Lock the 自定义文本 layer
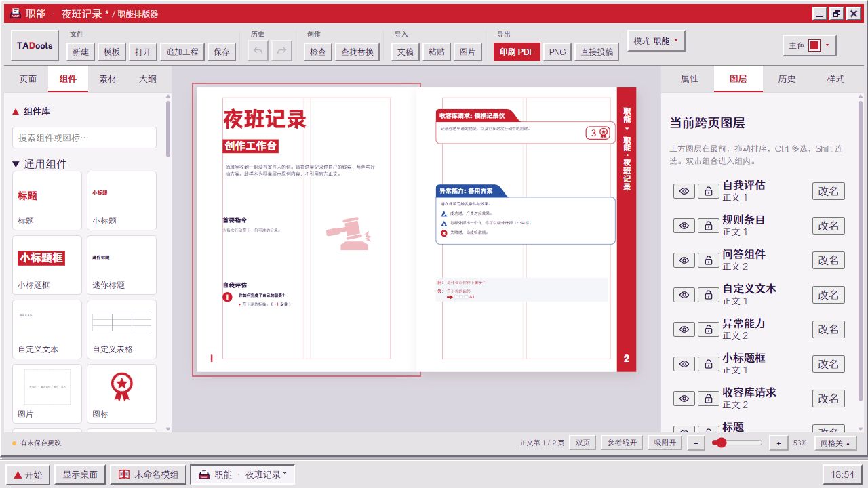 (x=709, y=295)
